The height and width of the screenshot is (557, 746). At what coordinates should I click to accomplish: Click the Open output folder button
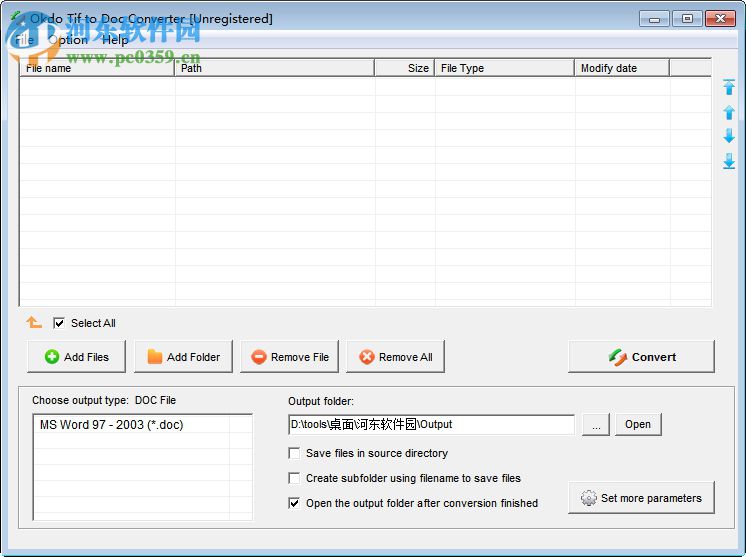click(638, 424)
